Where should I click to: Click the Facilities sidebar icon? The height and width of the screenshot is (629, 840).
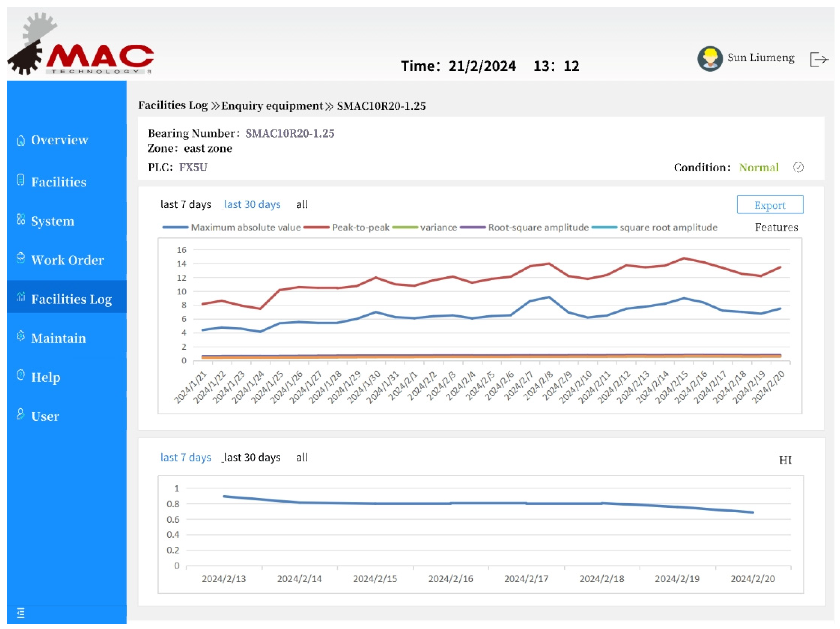click(x=21, y=180)
